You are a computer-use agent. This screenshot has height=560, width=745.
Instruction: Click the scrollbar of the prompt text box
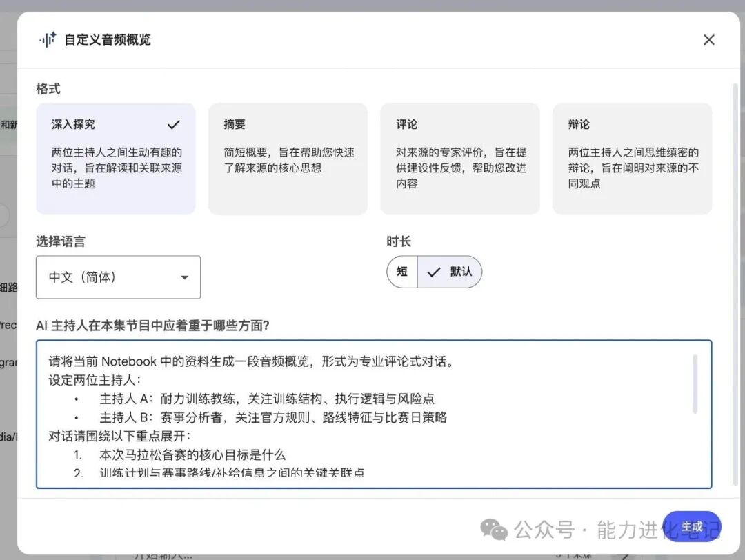click(695, 383)
